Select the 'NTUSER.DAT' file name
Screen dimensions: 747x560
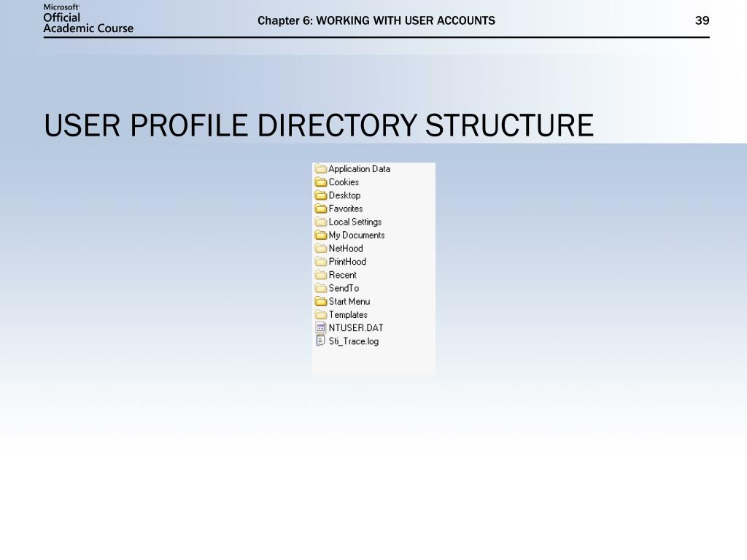click(x=356, y=327)
